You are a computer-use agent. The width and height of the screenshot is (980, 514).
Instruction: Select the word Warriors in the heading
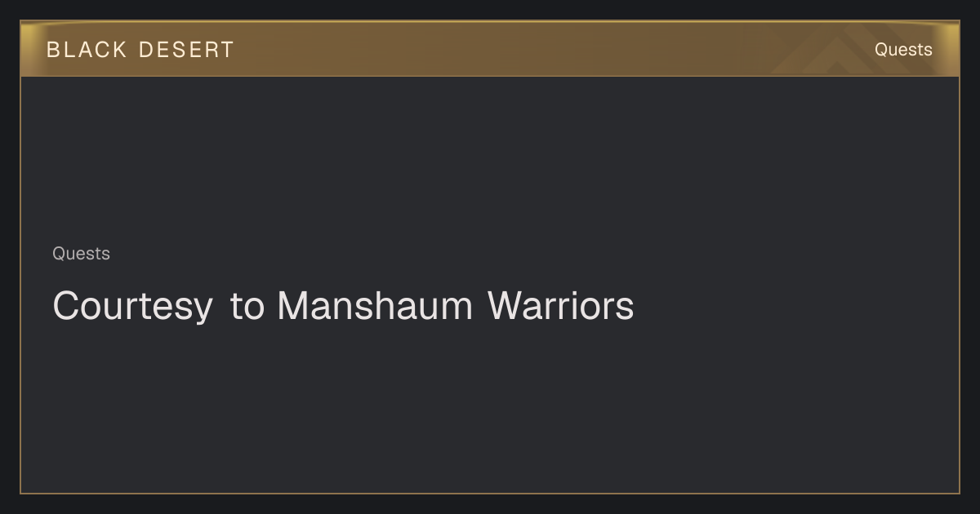pyautogui.click(x=561, y=306)
